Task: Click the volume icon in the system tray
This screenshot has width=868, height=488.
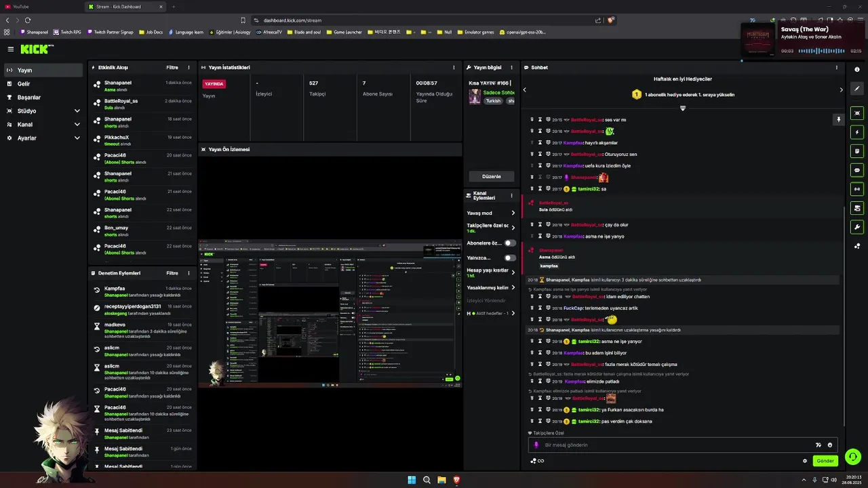Action: click(x=833, y=480)
